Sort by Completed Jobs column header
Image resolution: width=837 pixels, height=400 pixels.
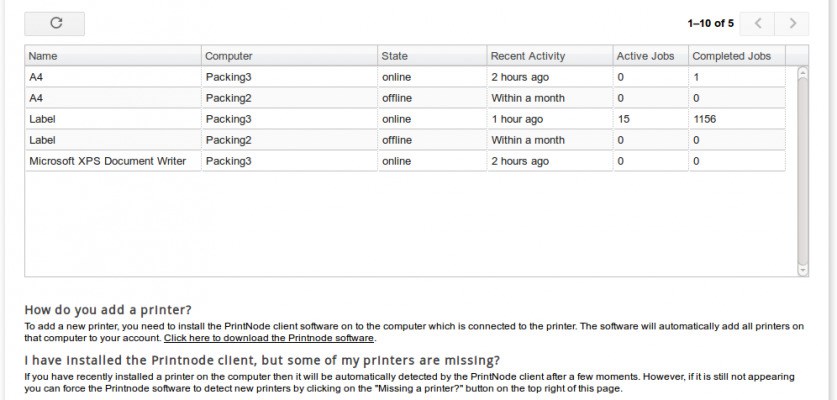737,56
